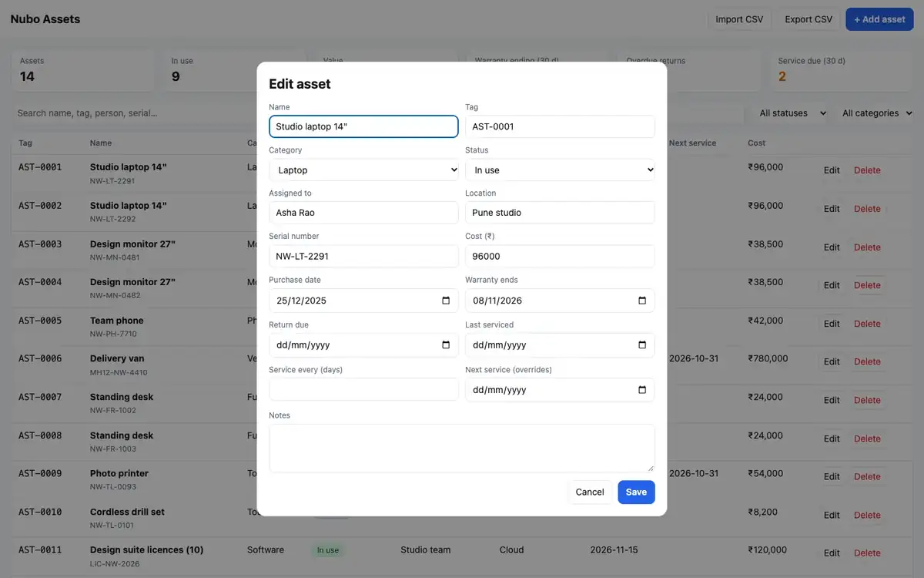Click the AST-0011 tag cell
Image resolution: width=924 pixels, height=578 pixels.
tap(40, 549)
